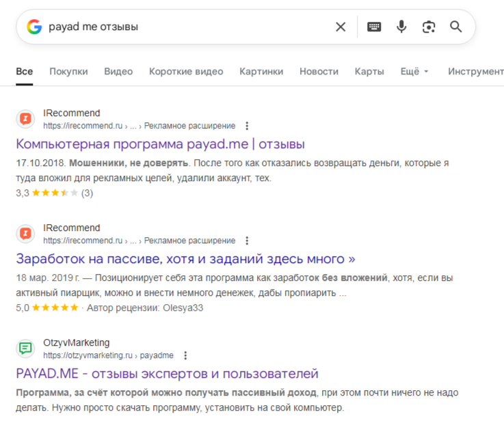Image resolution: width=504 pixels, height=423 pixels.
Task: Open the on-screen keyboard input tool
Action: tap(374, 27)
